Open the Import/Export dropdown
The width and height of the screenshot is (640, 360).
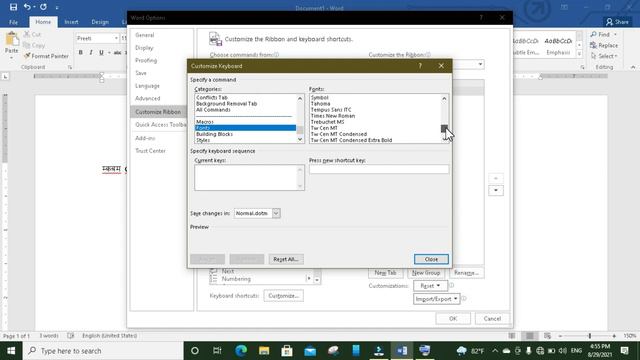coord(436,299)
